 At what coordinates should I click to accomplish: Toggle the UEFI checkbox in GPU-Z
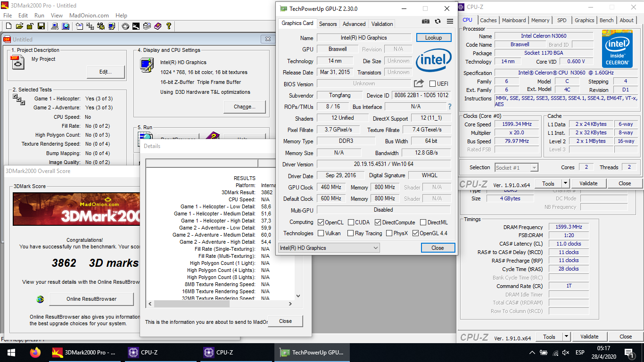coord(433,84)
